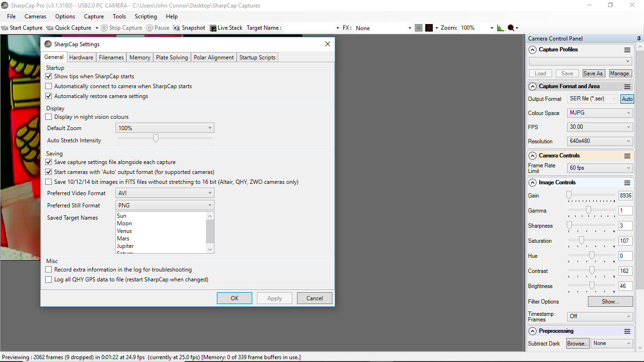
Task: Click Save As in Capture Profiles
Action: [594, 74]
